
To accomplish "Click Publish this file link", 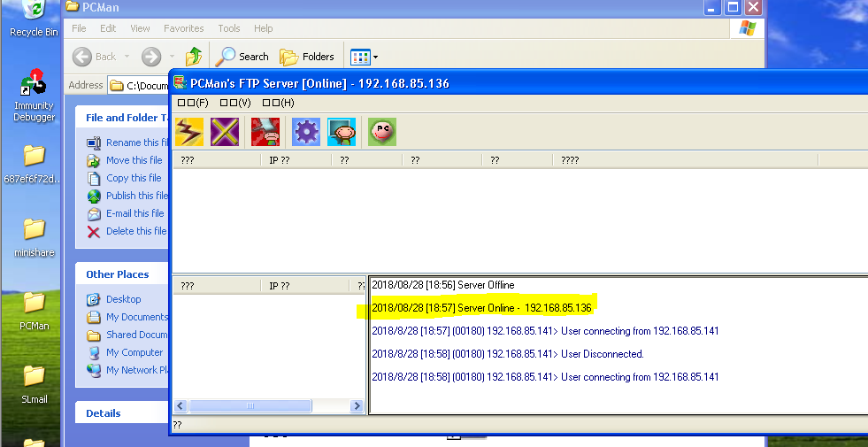I will (x=127, y=196).
